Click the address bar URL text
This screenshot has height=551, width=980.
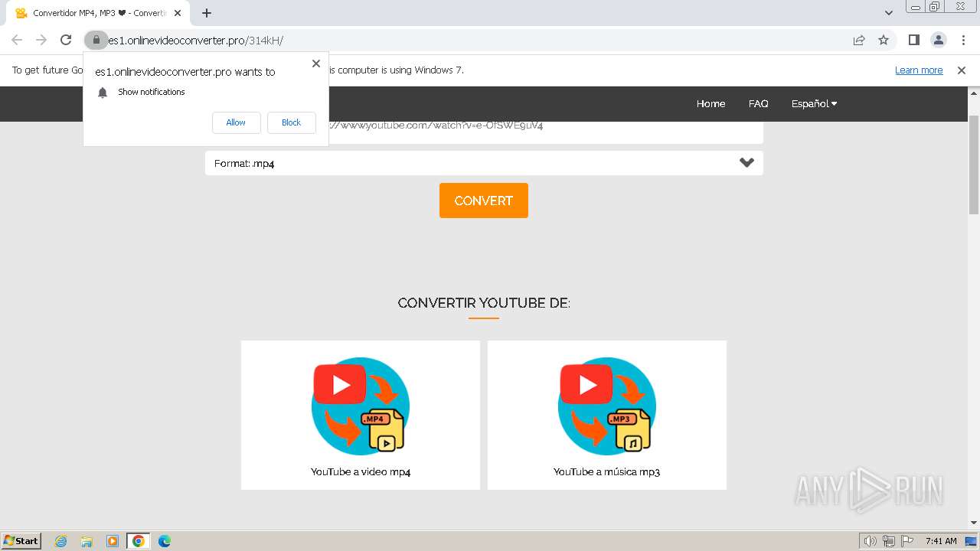(195, 41)
